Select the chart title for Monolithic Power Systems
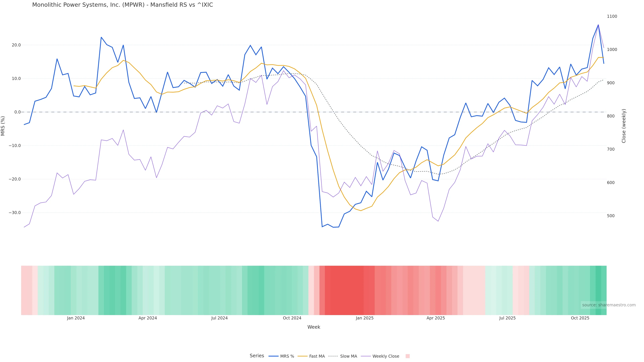The width and height of the screenshot is (644, 362). pos(122,5)
